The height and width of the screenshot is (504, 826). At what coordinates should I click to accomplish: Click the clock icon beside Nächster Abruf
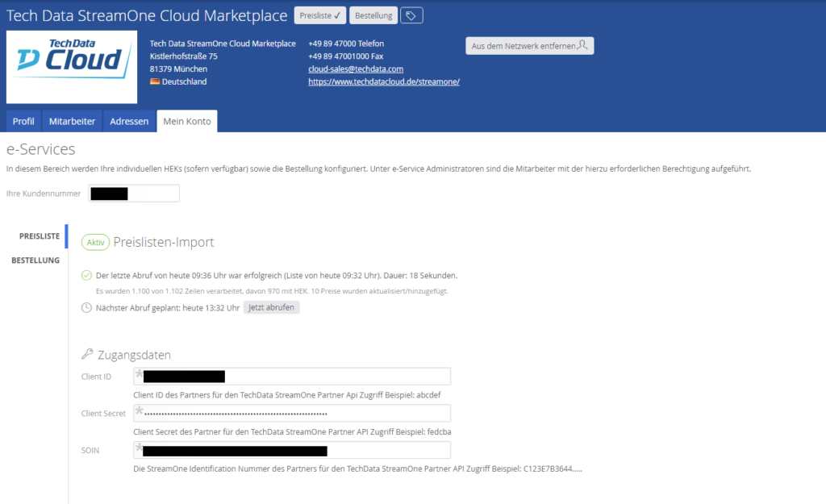pyautogui.click(x=86, y=307)
